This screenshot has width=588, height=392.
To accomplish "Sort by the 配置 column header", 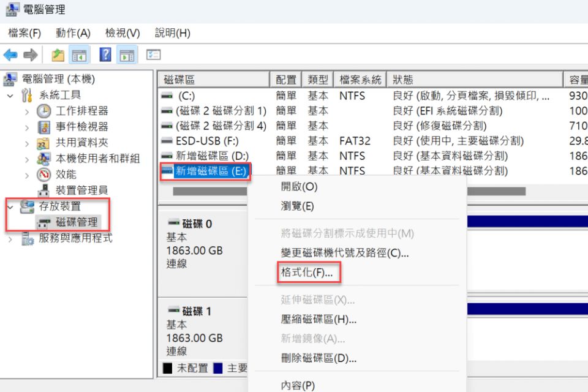I will (x=286, y=80).
